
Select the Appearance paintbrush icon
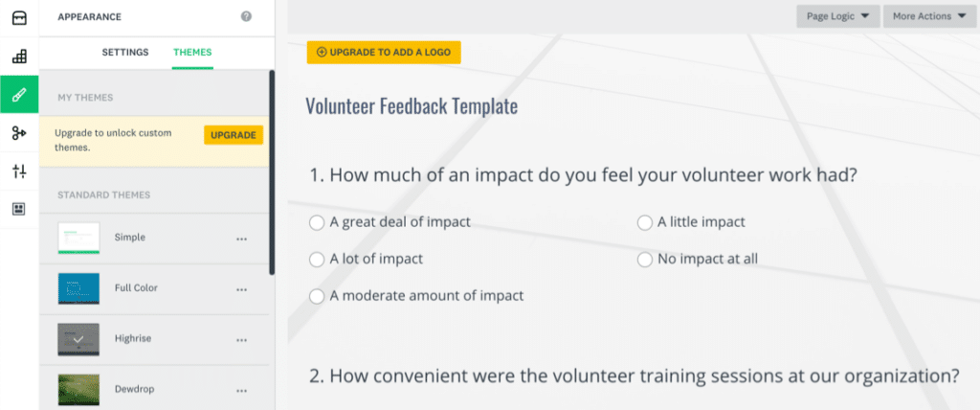(19, 95)
